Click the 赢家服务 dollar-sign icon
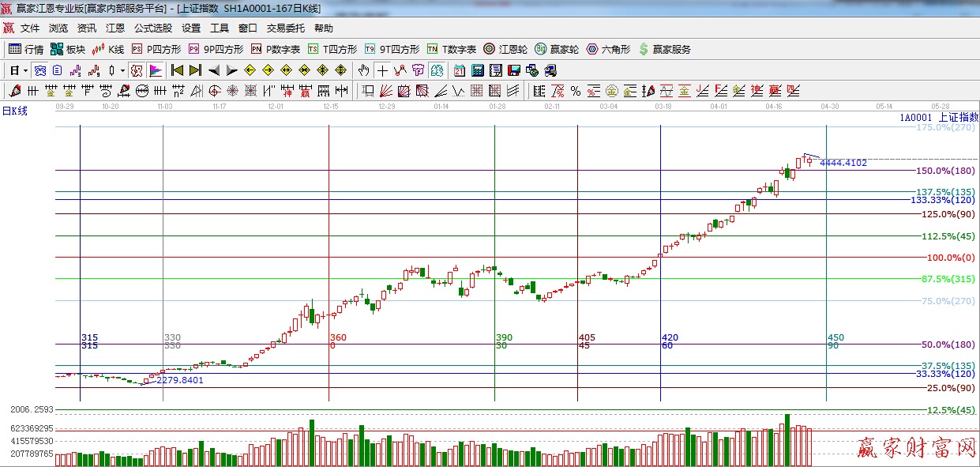980x467 pixels. 664,49
